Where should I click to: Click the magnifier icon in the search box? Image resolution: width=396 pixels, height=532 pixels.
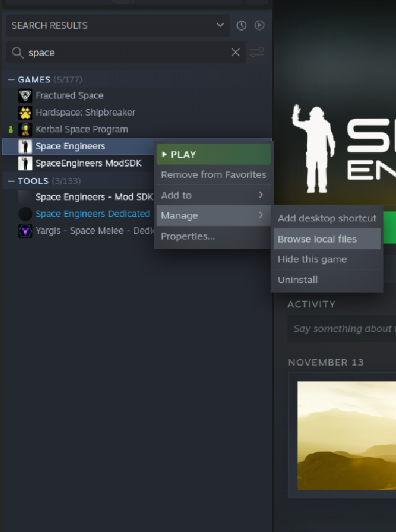point(17,52)
